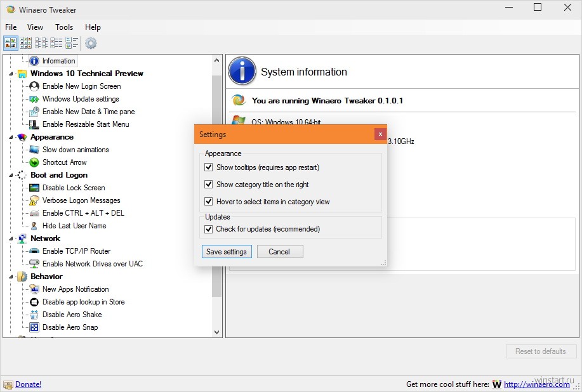Click the Hide Last User Name icon
582x392 pixels.
pos(34,226)
